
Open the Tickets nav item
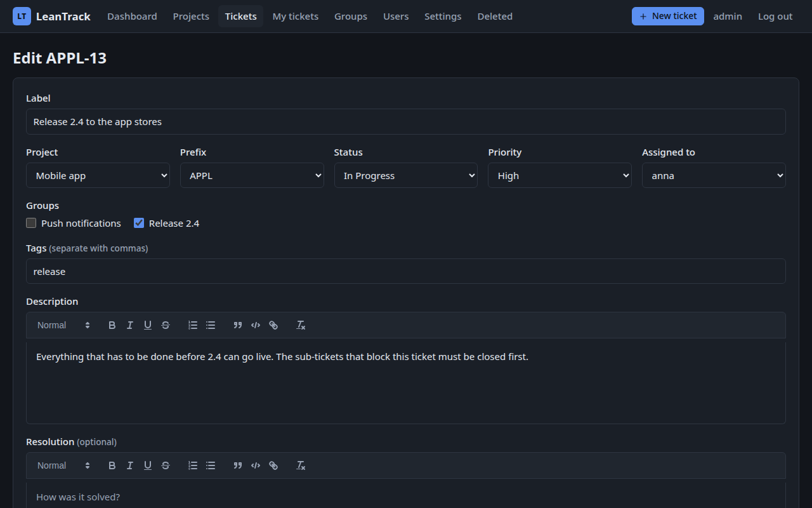tap(241, 17)
